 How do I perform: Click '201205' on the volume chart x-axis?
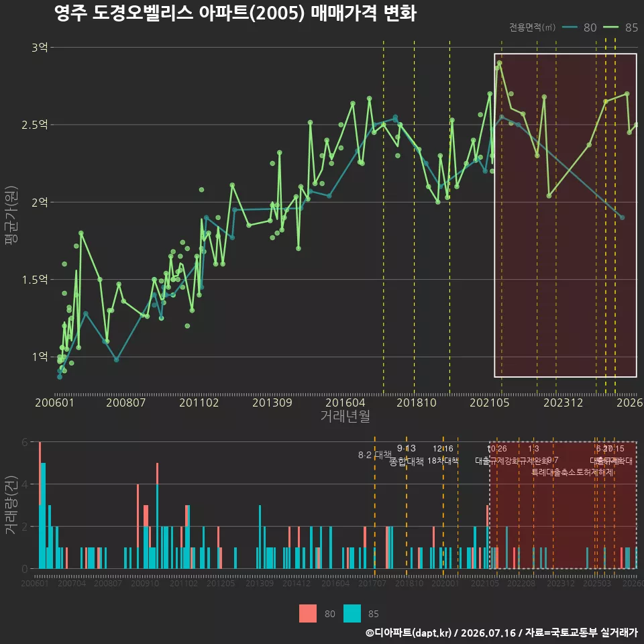pos(221,583)
